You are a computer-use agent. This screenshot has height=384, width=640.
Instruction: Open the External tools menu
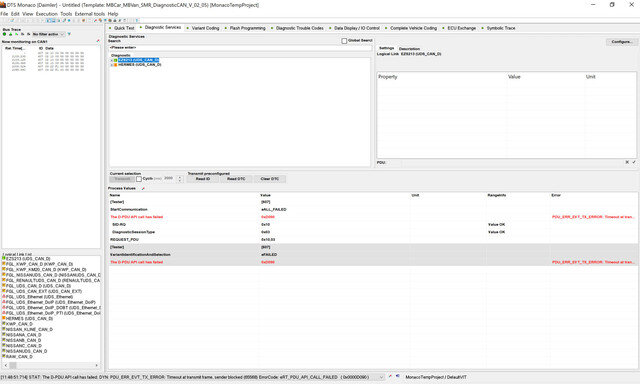tap(90, 14)
